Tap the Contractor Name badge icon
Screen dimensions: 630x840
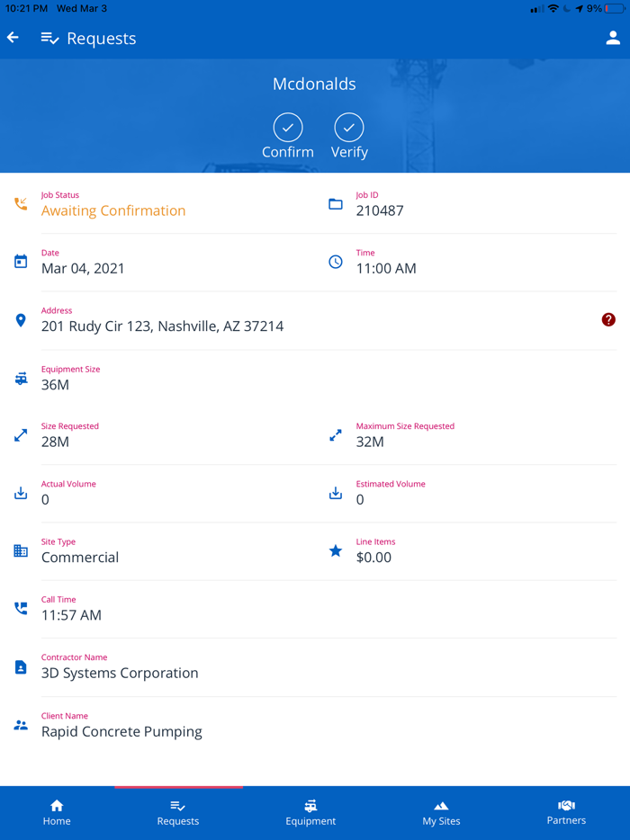tap(21, 667)
